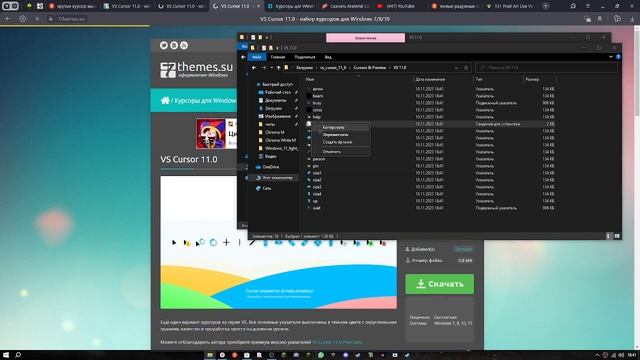Click the green Скачать download button
640x360 pixels.
[x=440, y=284]
